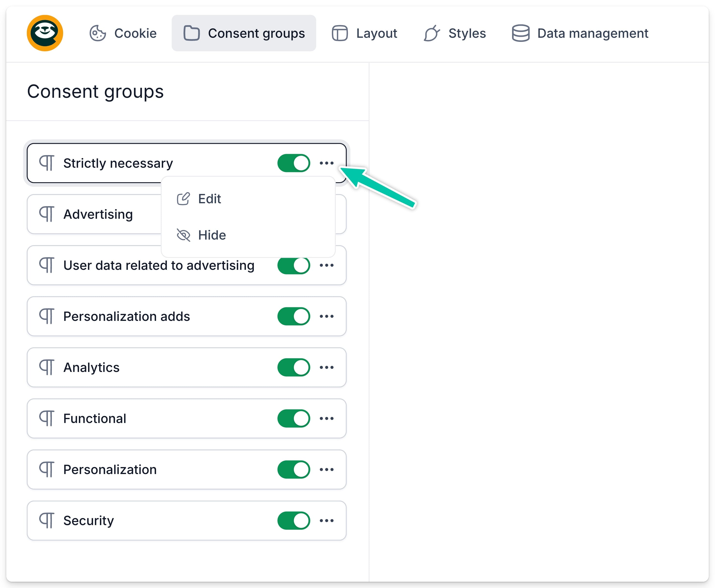Select the Functional group label
This screenshot has height=588, width=715.
pos(95,419)
